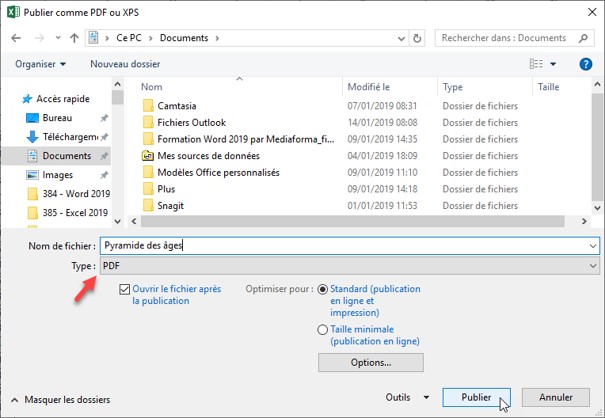Open the Camtasia folder icon
The height and width of the screenshot is (418, 605).
click(x=148, y=105)
